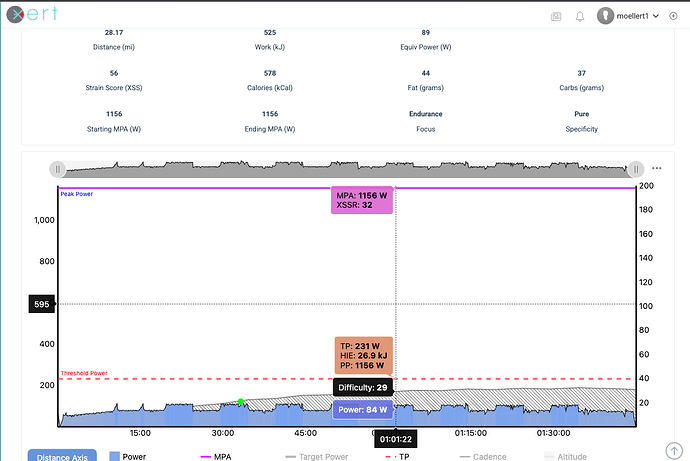Click the moellert1 user avatar
The image size is (690, 461).
coord(606,16)
